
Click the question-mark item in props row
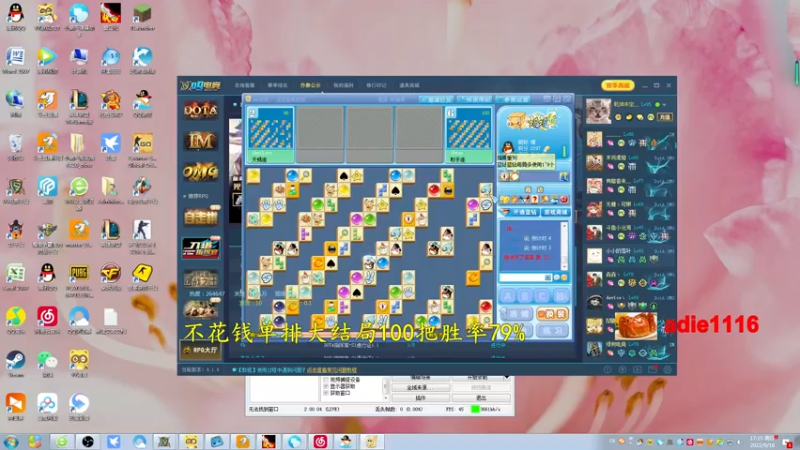[535, 199]
